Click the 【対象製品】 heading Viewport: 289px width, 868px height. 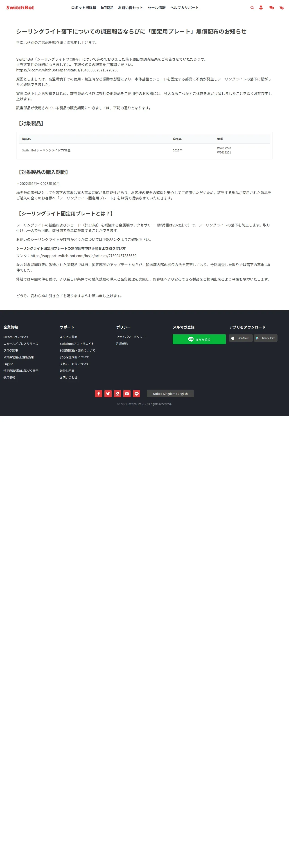pyautogui.click(x=31, y=124)
